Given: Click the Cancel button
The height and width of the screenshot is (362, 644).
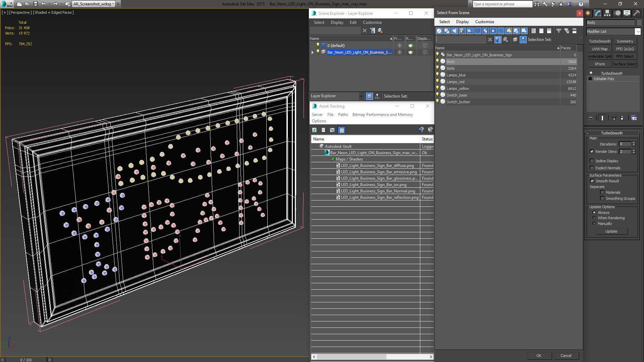Looking at the screenshot, I should 566,356.
